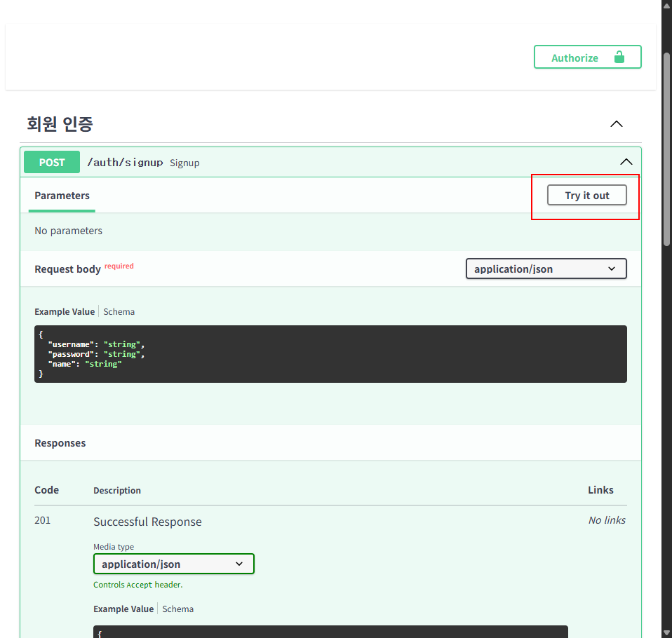Click the Controls Accept header note
Screen dimensions: 672x638
[138, 585]
